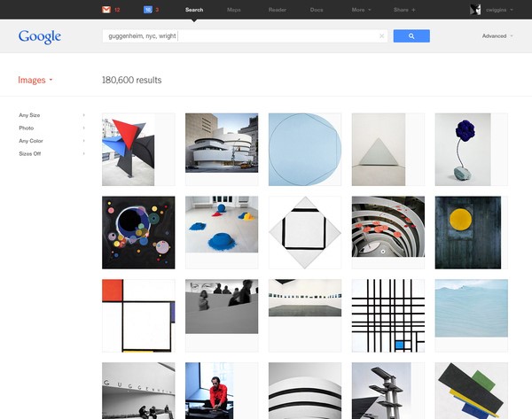This screenshot has width=532, height=419.
Task: Click the blue magnifier search button
Action: tap(411, 36)
